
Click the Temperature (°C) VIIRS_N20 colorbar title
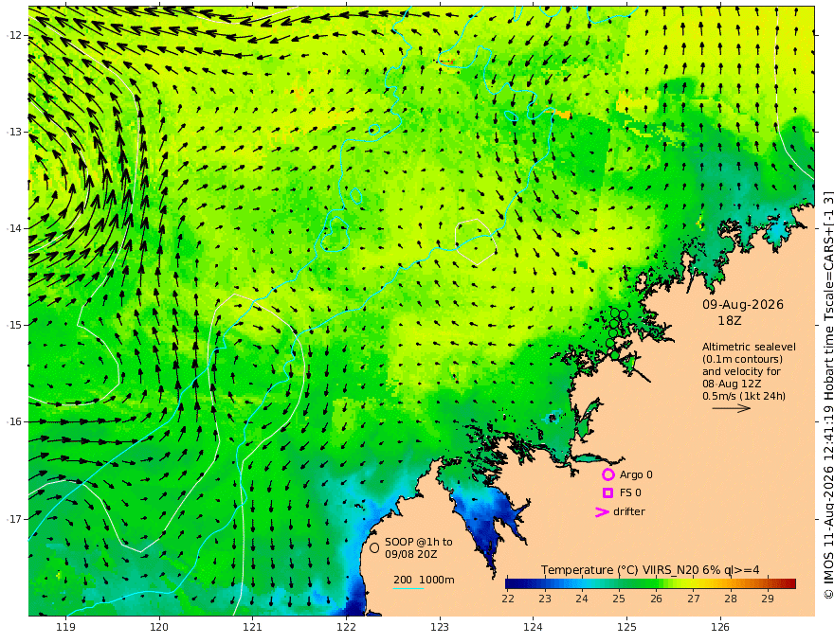[650, 570]
